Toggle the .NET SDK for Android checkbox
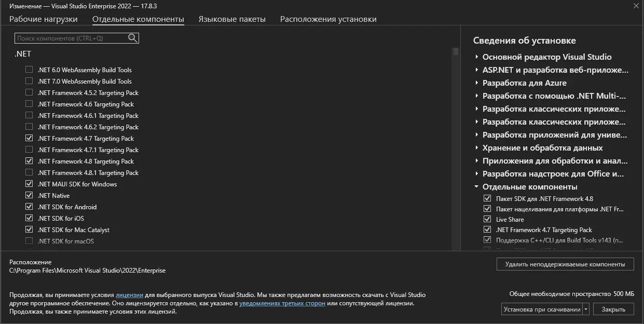The image size is (644, 324). (29, 207)
